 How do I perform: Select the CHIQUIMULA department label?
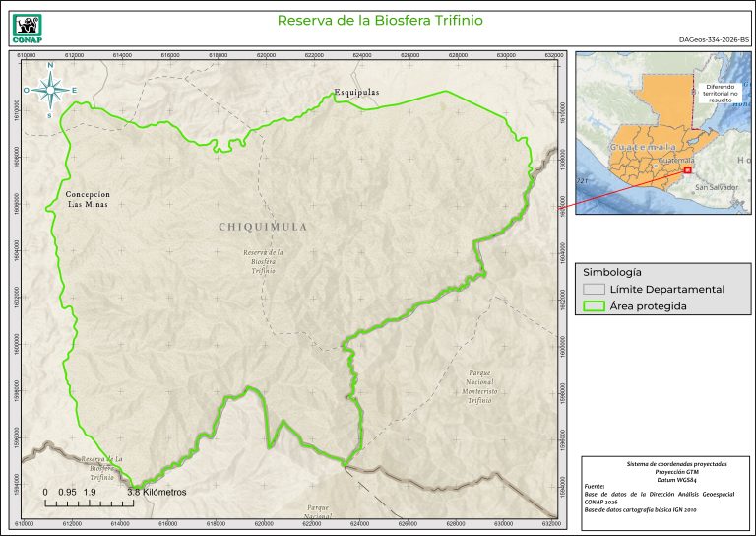pos(263,227)
